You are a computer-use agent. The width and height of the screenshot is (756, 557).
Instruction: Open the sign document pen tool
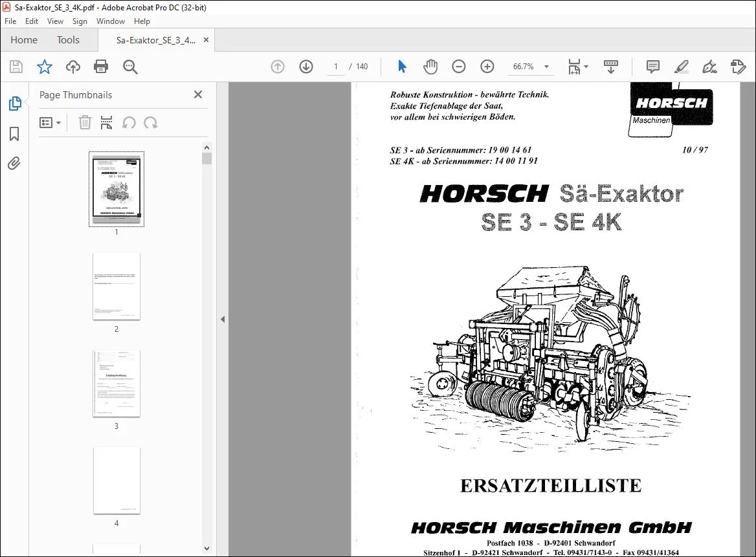coord(709,67)
